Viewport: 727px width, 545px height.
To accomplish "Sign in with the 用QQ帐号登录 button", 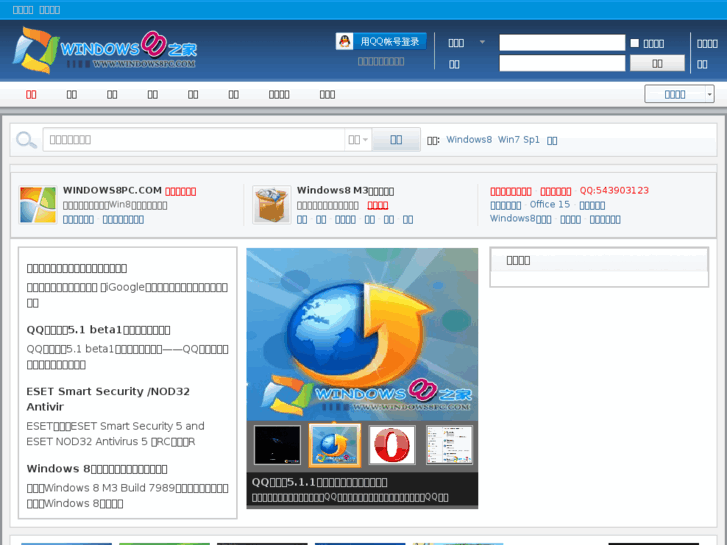I will coord(381,41).
